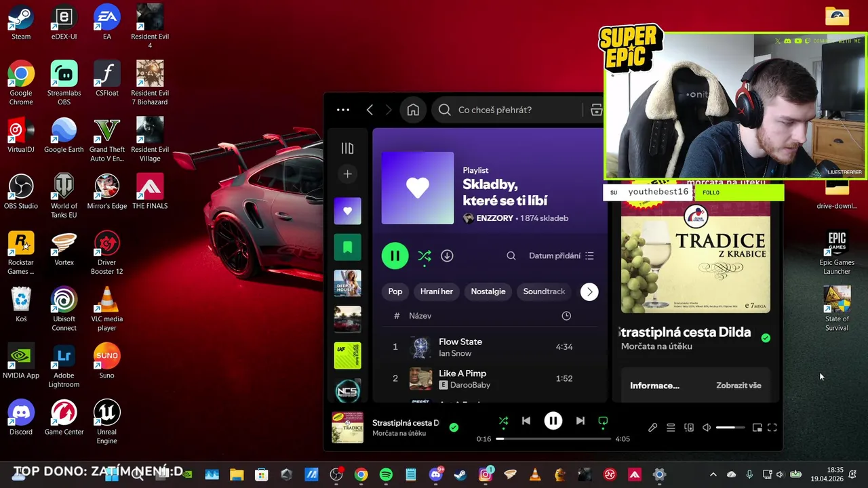Open 'Strastiplná cesta Dilda' title in side panel

[686, 332]
